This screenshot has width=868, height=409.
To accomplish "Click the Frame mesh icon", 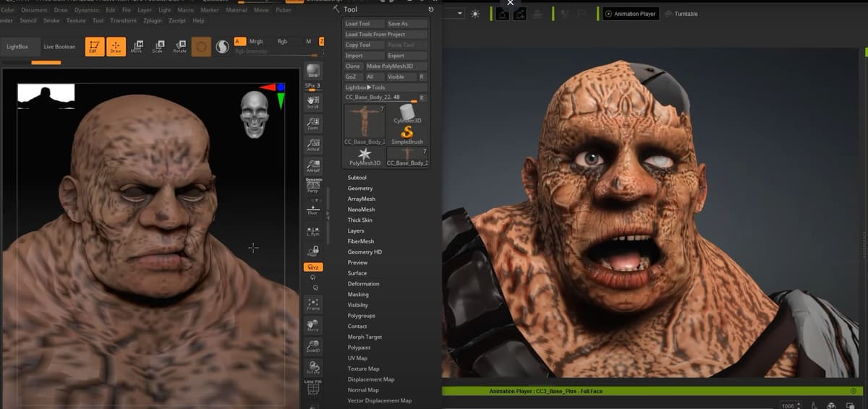I will (x=313, y=303).
